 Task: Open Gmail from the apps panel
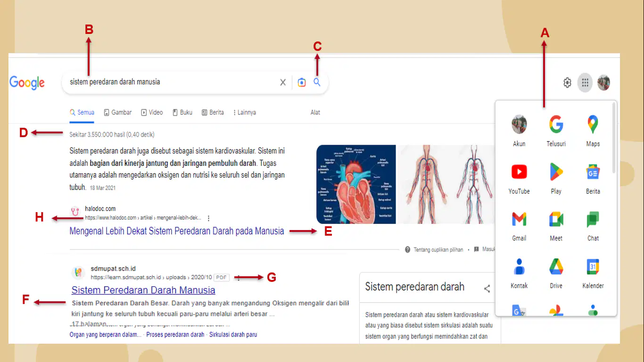click(x=519, y=225)
